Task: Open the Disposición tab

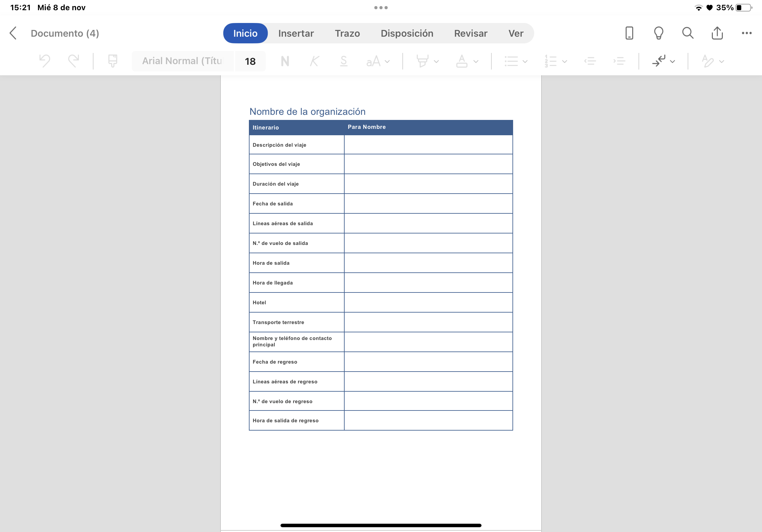Action: coord(407,33)
